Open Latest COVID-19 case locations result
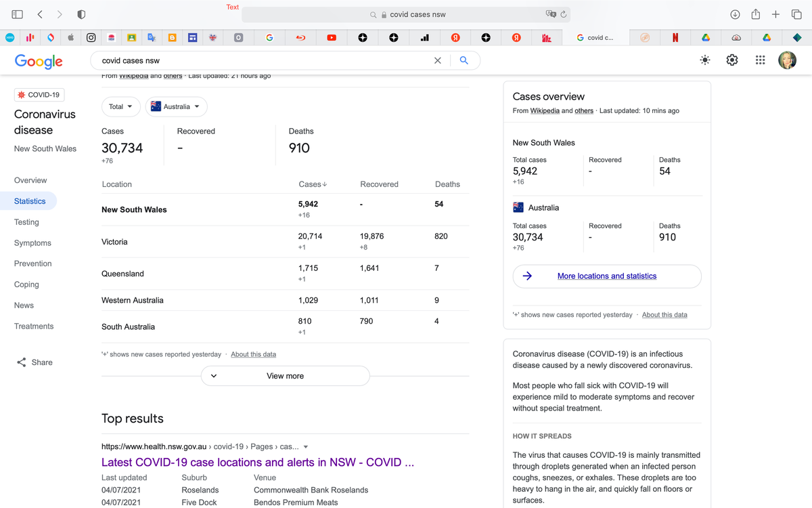 (x=258, y=462)
